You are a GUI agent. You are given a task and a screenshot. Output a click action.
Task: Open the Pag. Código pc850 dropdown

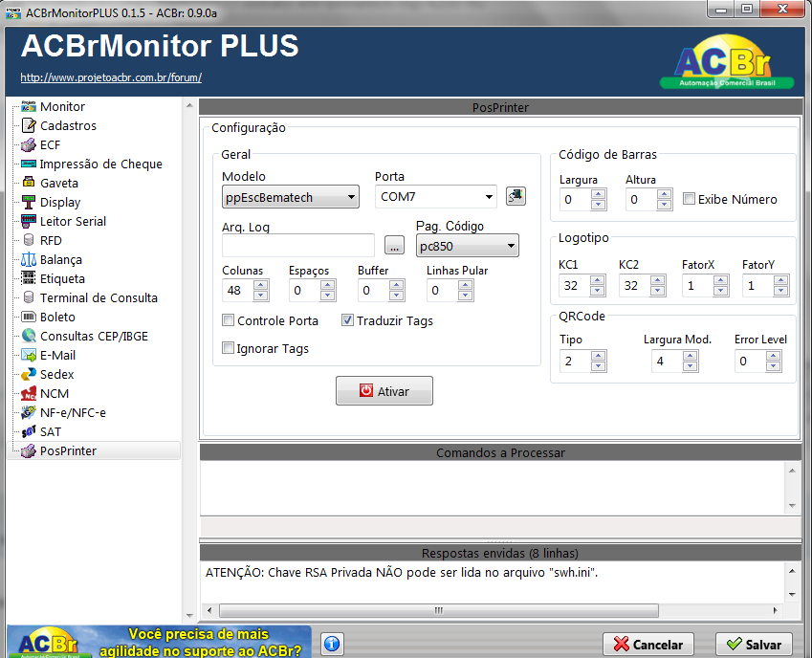(x=467, y=246)
